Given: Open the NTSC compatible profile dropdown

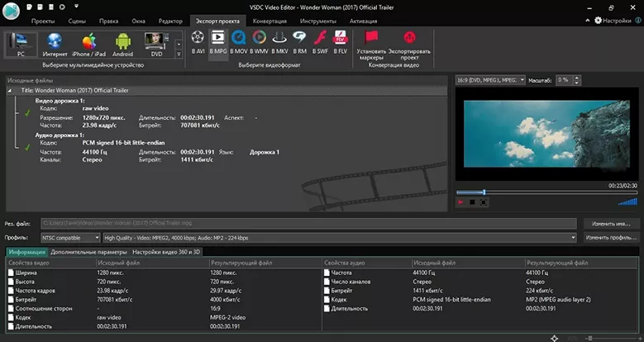Looking at the screenshot, I should click(70, 238).
